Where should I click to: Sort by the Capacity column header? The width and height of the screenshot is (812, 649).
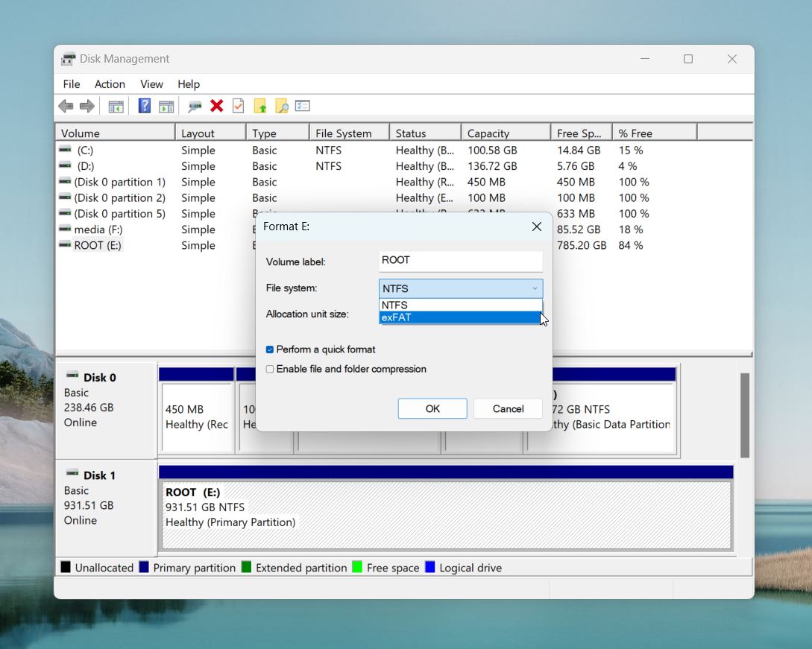point(506,133)
